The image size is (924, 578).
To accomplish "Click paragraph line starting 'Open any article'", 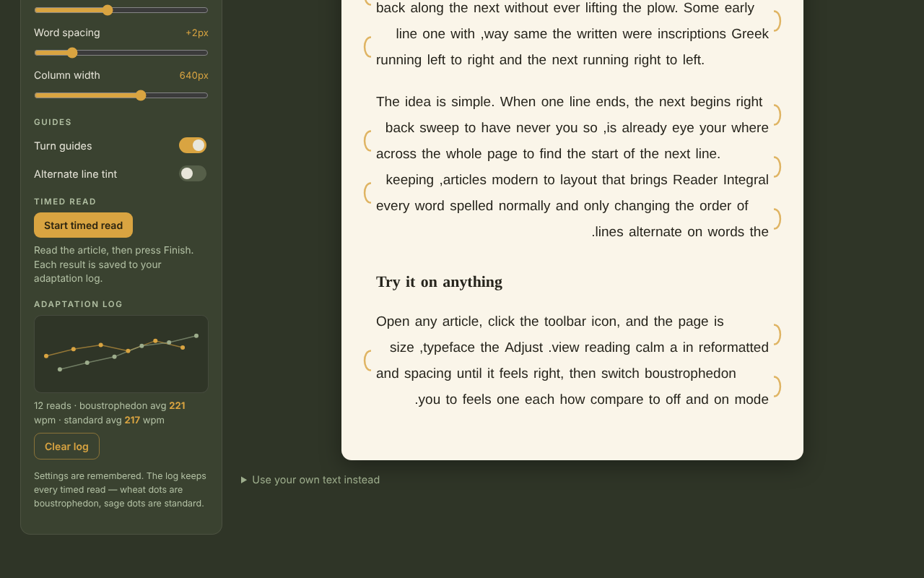I will pyautogui.click(x=550, y=322).
